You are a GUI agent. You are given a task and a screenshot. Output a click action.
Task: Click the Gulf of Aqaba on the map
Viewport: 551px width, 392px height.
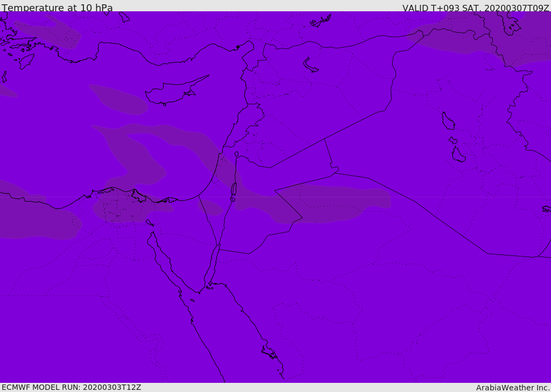point(213,267)
